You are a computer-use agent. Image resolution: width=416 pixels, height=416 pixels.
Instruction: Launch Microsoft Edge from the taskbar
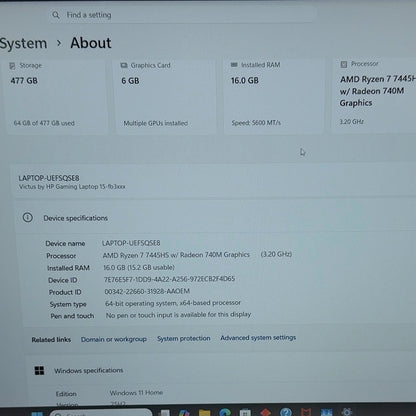pyautogui.click(x=225, y=413)
